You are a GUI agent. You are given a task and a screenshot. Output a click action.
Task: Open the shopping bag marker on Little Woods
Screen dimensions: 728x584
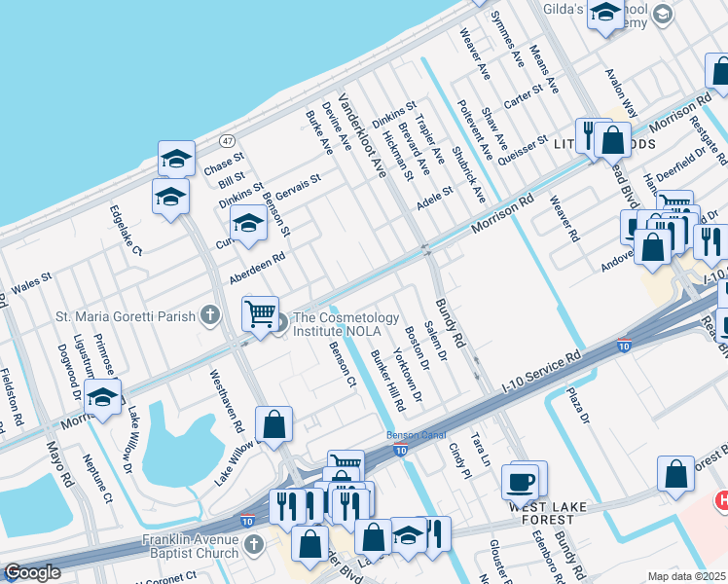[613, 141]
